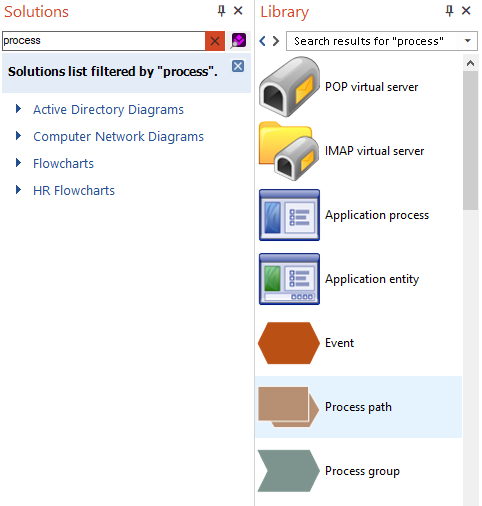Click the Library scroll up arrow
482x506 pixels.
pyautogui.click(x=470, y=63)
